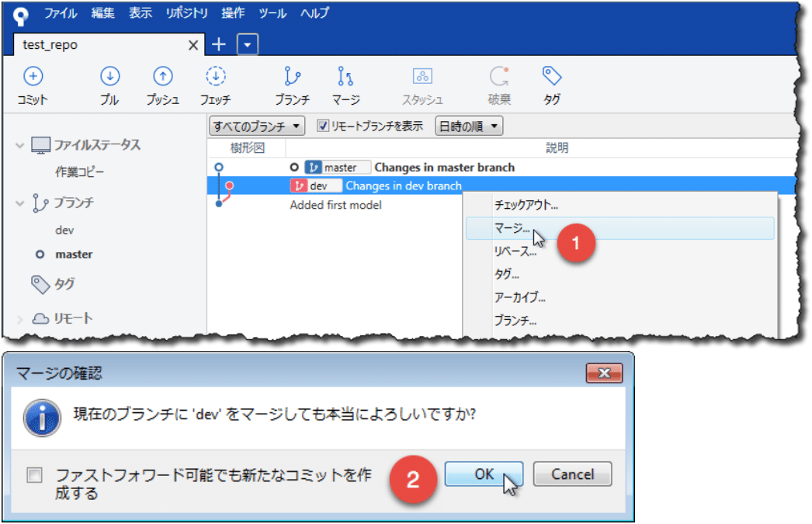Click Cancel in the merge confirmation dialog
This screenshot has height=524, width=812.
(x=572, y=474)
